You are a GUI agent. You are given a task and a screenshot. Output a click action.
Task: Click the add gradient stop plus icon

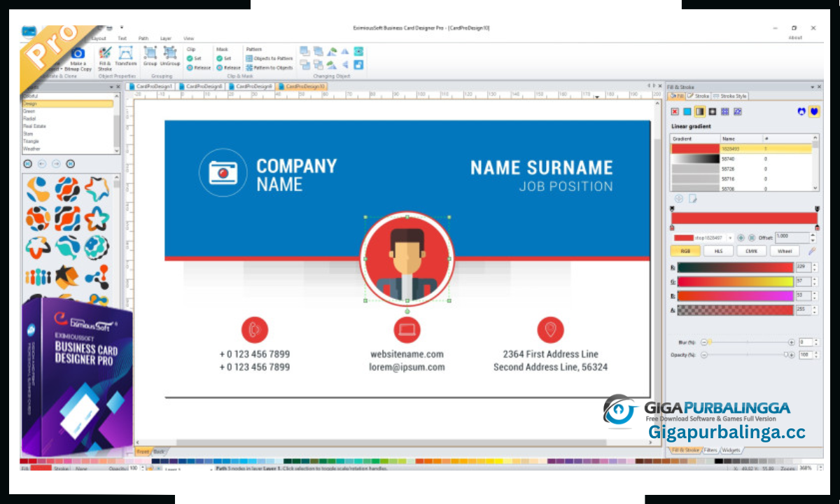(x=741, y=238)
